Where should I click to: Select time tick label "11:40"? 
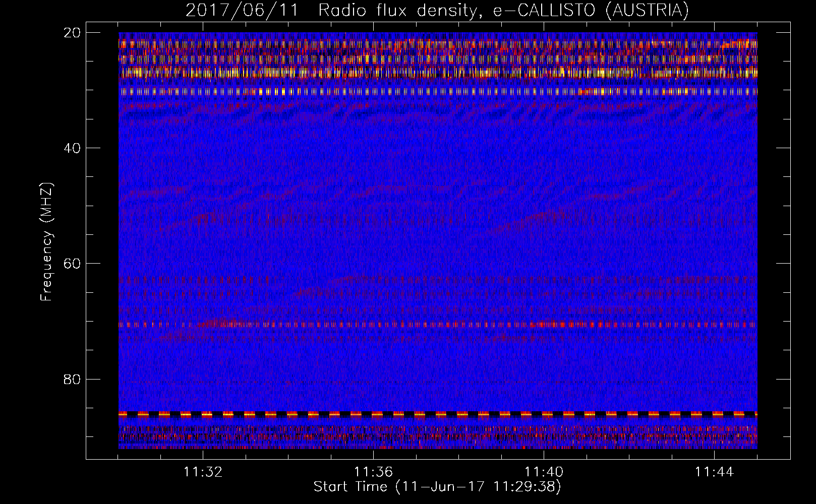tap(544, 472)
